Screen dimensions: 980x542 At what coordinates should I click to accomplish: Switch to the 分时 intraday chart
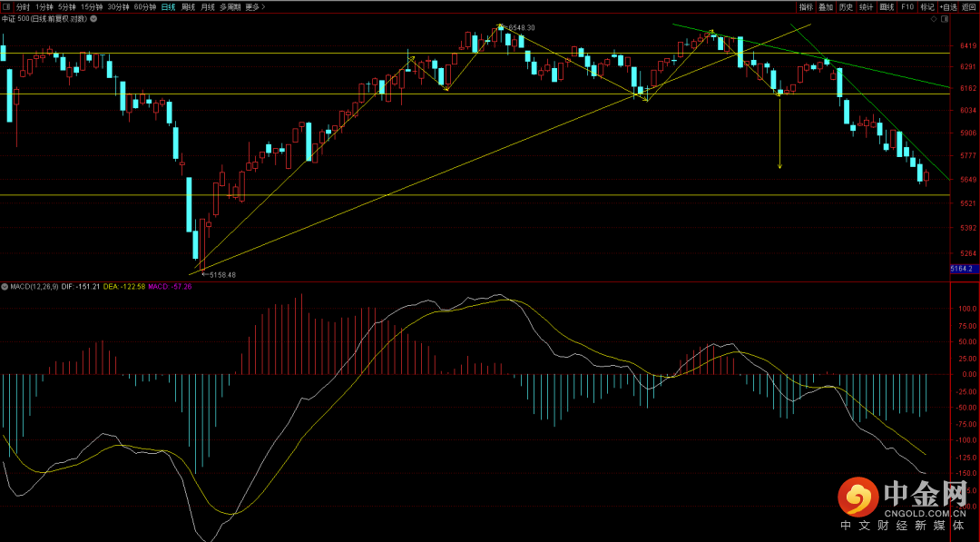coord(23,7)
